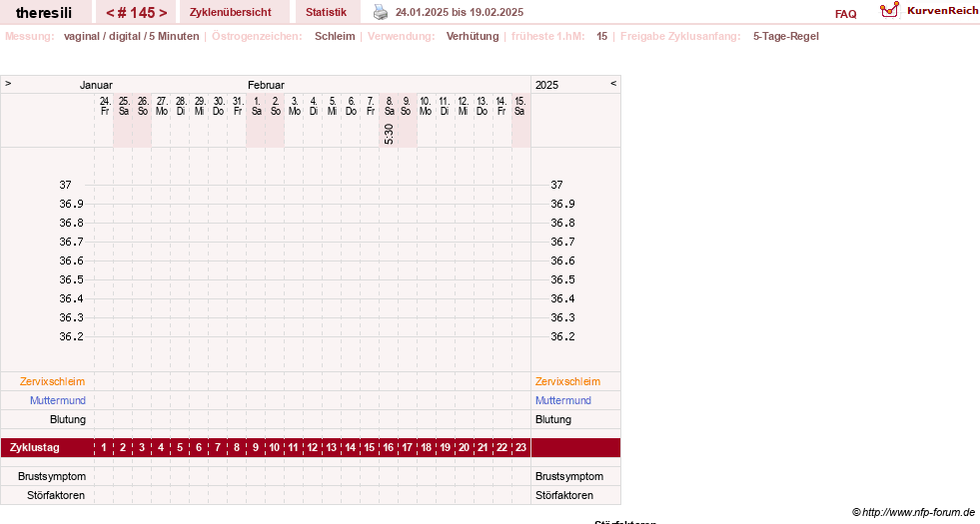Click the 5:30 measurement time

389,134
